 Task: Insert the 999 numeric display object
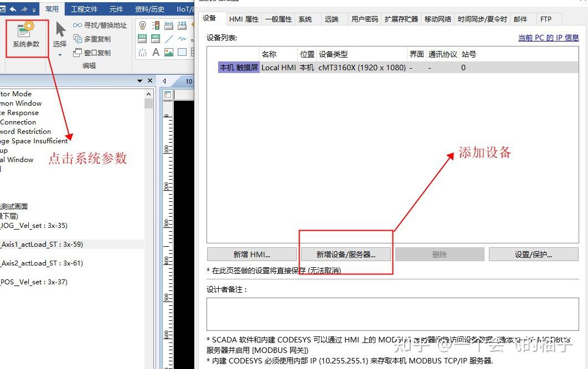142,39
